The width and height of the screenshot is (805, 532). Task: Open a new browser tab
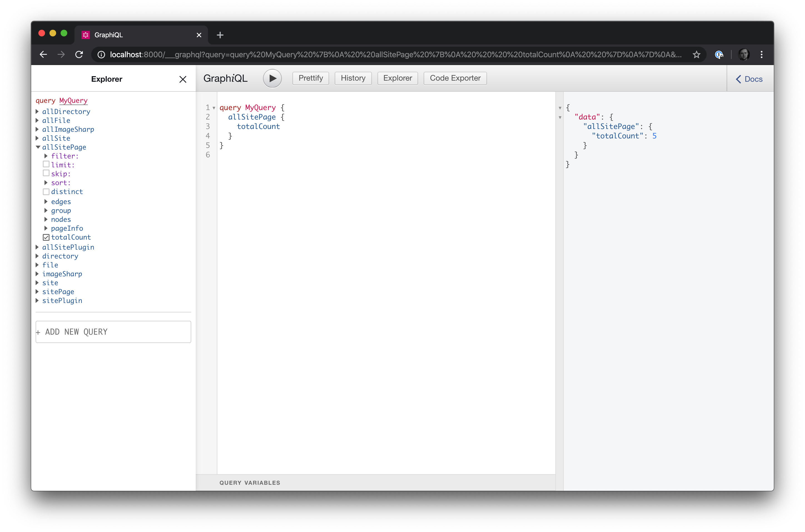click(x=220, y=35)
